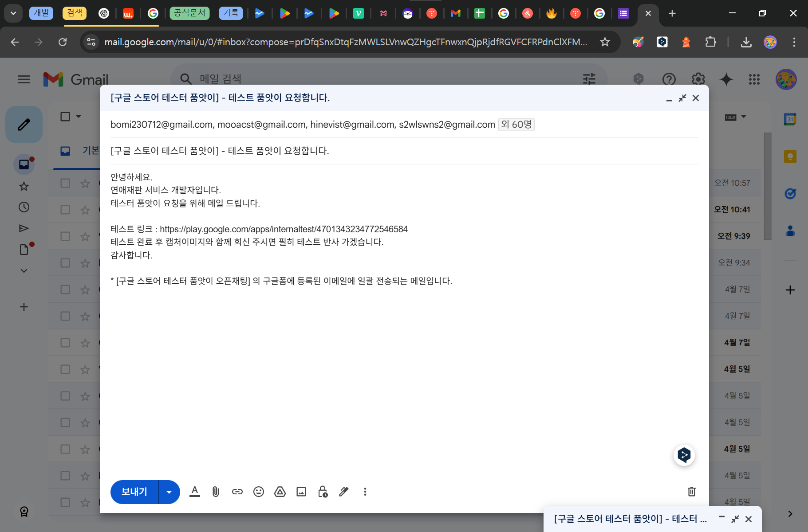This screenshot has width=808, height=532.
Task: Open the select-all dropdown arrow
Action: pos(79,117)
